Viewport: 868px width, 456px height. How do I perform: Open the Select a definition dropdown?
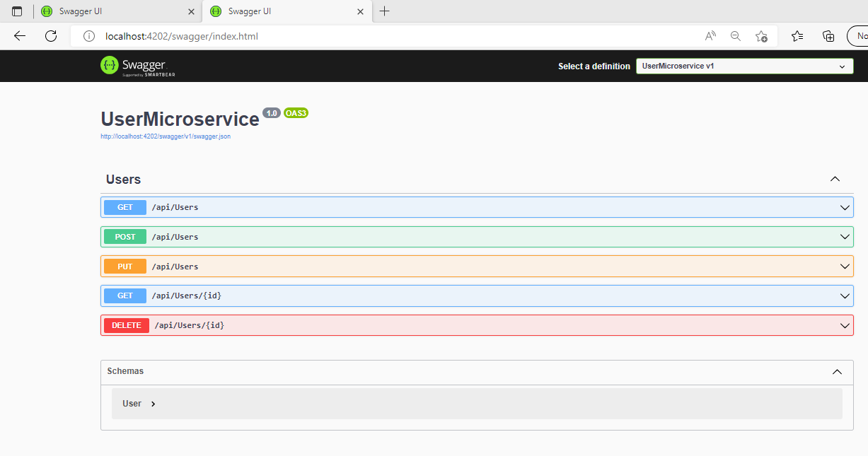click(x=743, y=66)
